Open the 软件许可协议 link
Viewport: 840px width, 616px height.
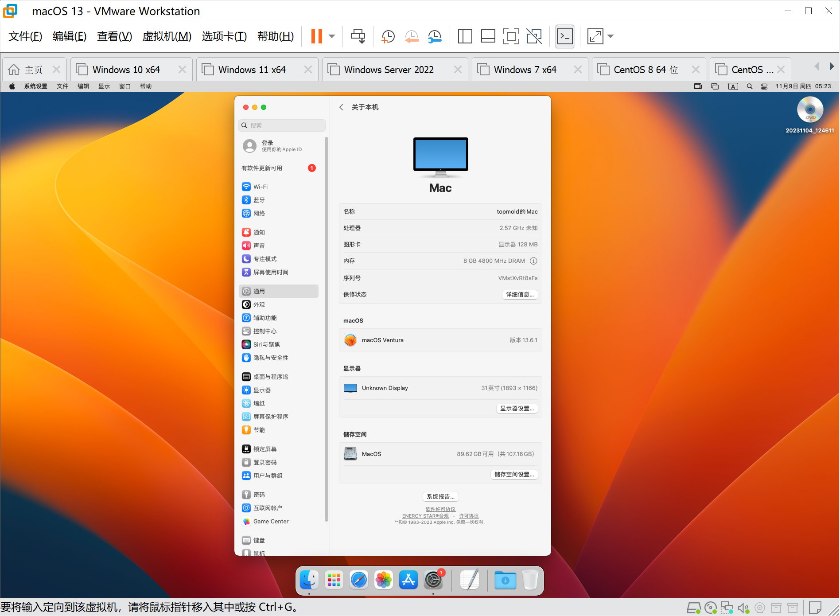click(440, 510)
